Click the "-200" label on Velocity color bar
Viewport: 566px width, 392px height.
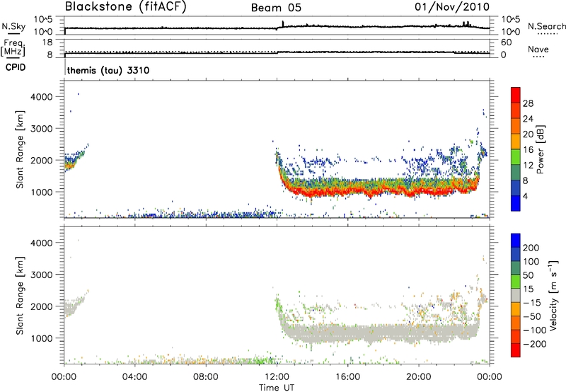pos(535,344)
